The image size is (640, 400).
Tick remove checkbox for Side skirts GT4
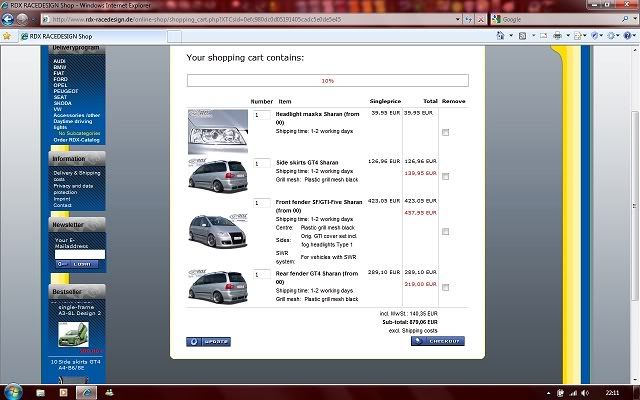pyautogui.click(x=445, y=176)
